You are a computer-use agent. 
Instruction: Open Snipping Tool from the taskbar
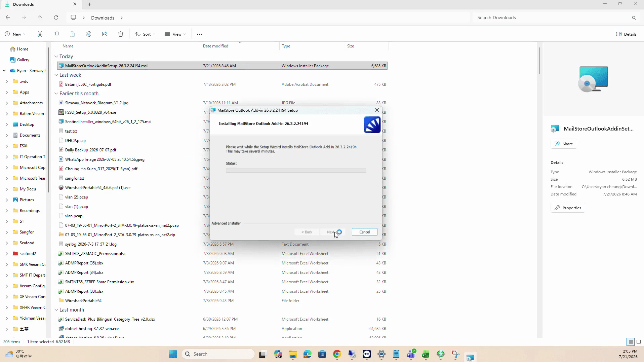tap(455, 354)
